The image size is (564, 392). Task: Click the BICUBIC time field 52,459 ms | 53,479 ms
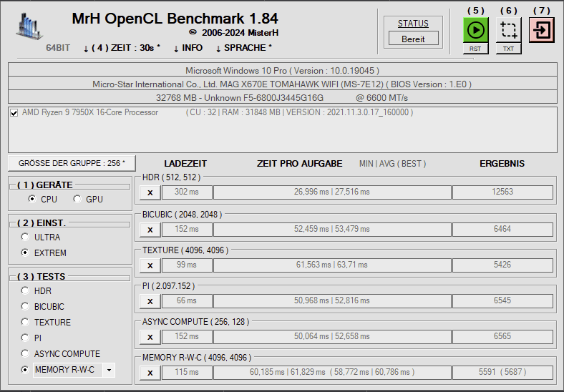(x=332, y=229)
